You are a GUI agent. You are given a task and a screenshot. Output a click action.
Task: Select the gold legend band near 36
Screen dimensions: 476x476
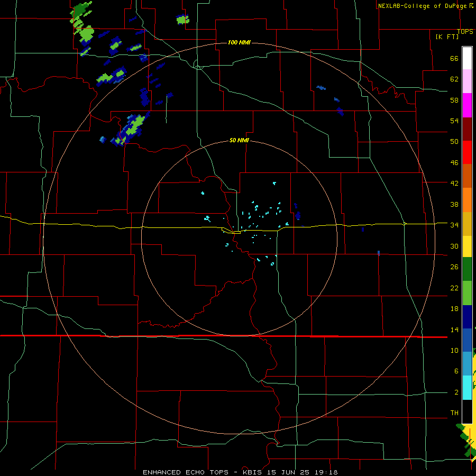tap(467, 224)
